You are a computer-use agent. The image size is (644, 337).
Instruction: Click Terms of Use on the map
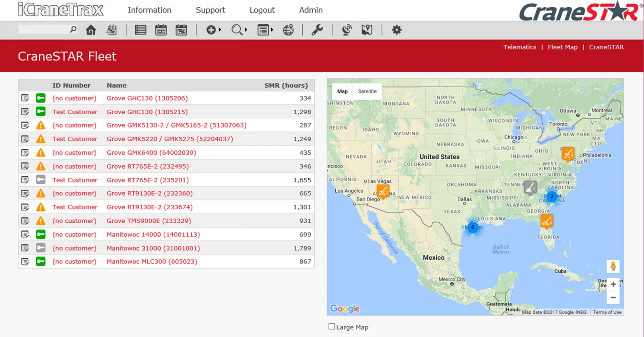coord(607,312)
